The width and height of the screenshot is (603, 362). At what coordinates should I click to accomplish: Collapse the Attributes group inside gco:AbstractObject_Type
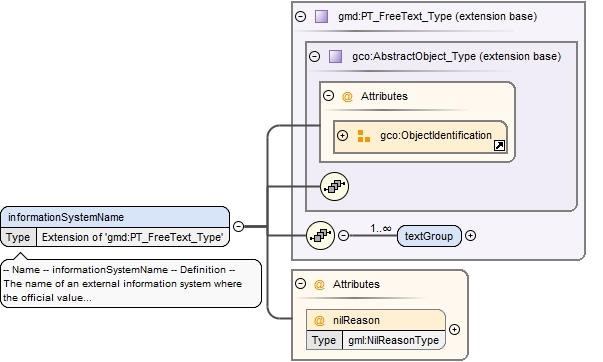coord(328,95)
